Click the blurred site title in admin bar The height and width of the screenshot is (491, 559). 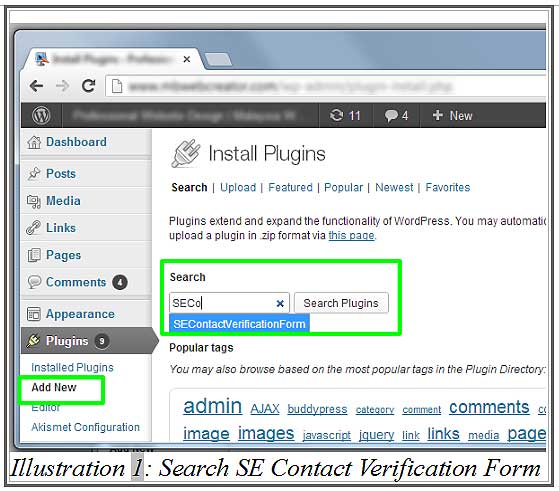click(184, 116)
